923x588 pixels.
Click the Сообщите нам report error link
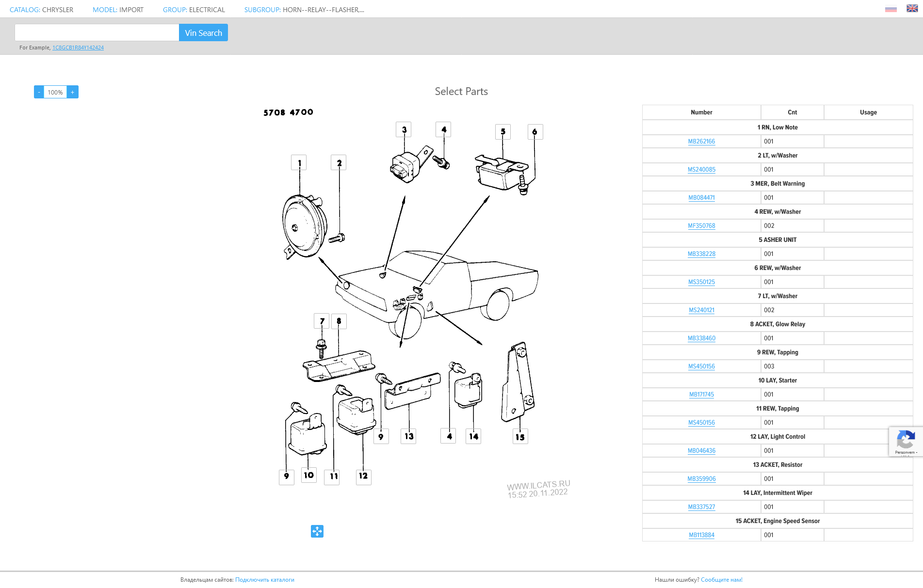pos(721,580)
